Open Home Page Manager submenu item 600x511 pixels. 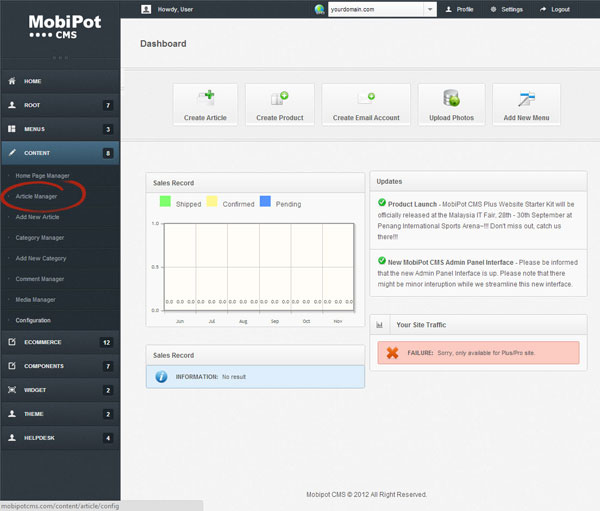coord(42,176)
